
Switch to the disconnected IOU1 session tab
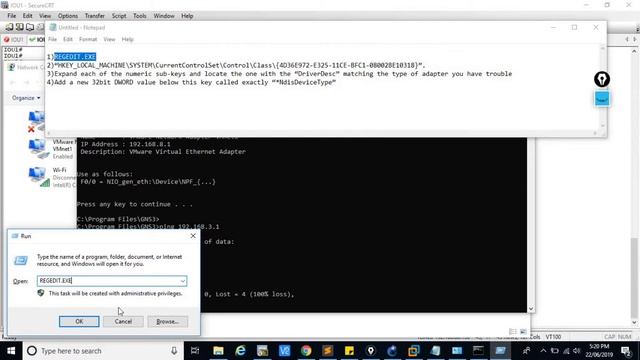point(13,40)
